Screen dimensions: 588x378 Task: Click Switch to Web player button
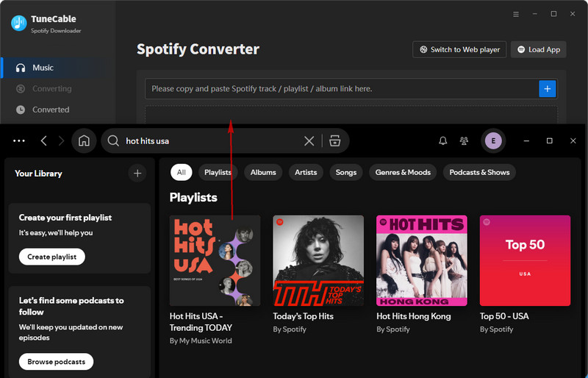coord(459,49)
